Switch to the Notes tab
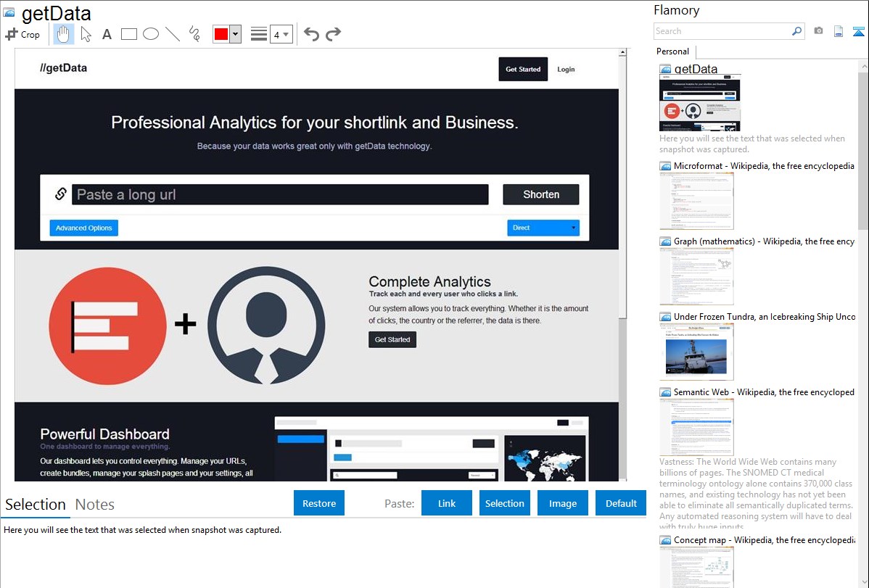 pyautogui.click(x=95, y=505)
